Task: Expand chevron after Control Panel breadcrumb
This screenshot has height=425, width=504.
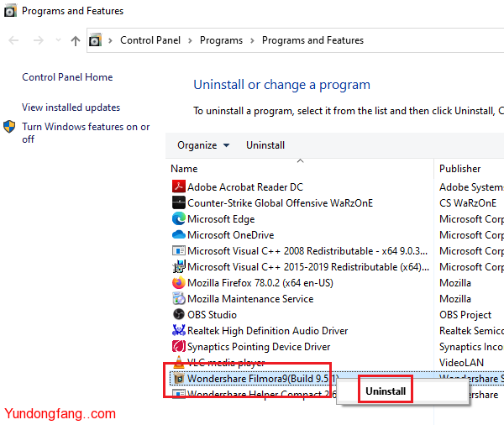Action: coord(190,40)
